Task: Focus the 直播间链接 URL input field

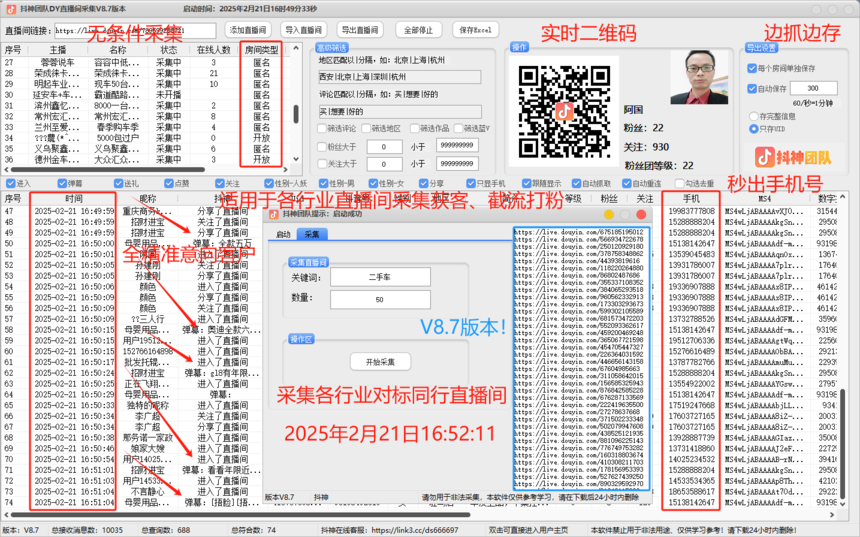Action: [x=135, y=31]
